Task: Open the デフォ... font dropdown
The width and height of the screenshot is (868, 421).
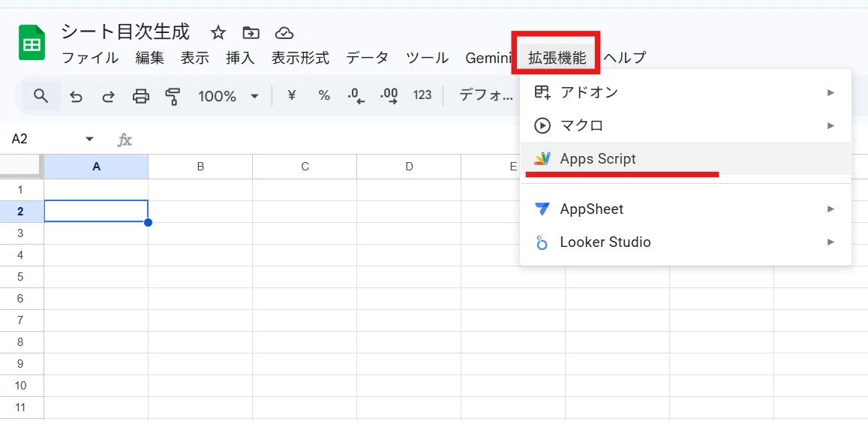Action: pyautogui.click(x=486, y=96)
